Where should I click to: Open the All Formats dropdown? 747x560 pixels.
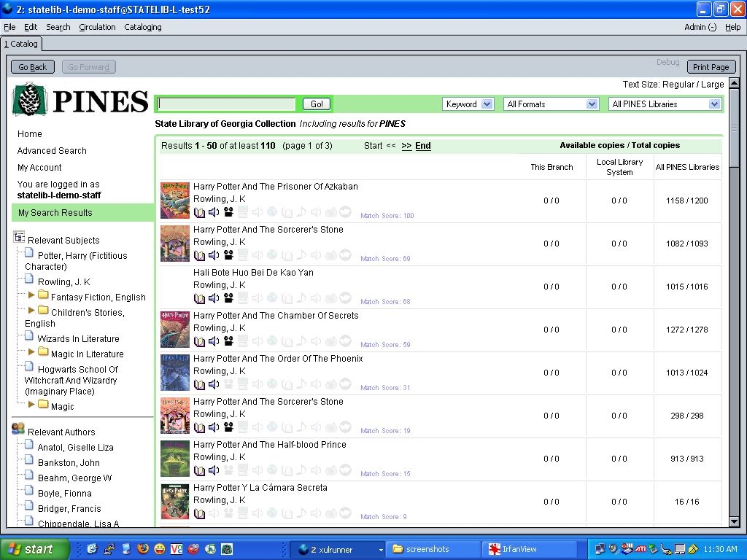pos(551,104)
